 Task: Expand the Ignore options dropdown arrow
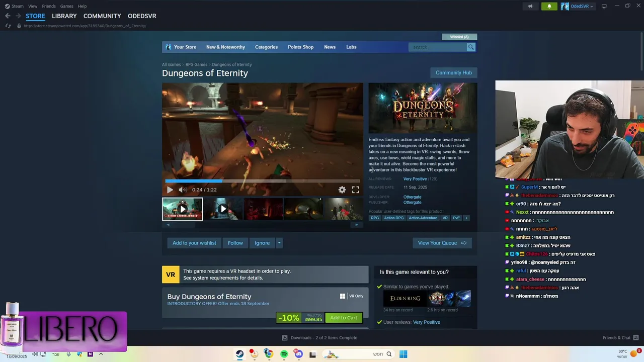(x=279, y=243)
